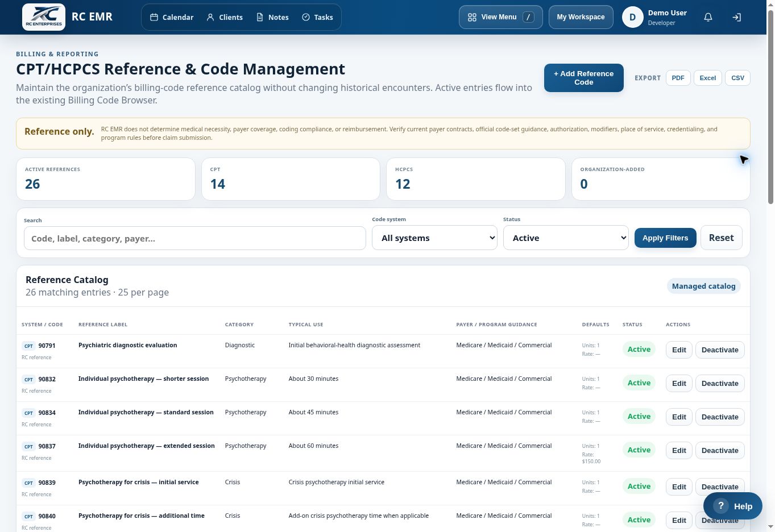Deactivate code 90834
This screenshot has width=775, height=532.
pyautogui.click(x=720, y=417)
